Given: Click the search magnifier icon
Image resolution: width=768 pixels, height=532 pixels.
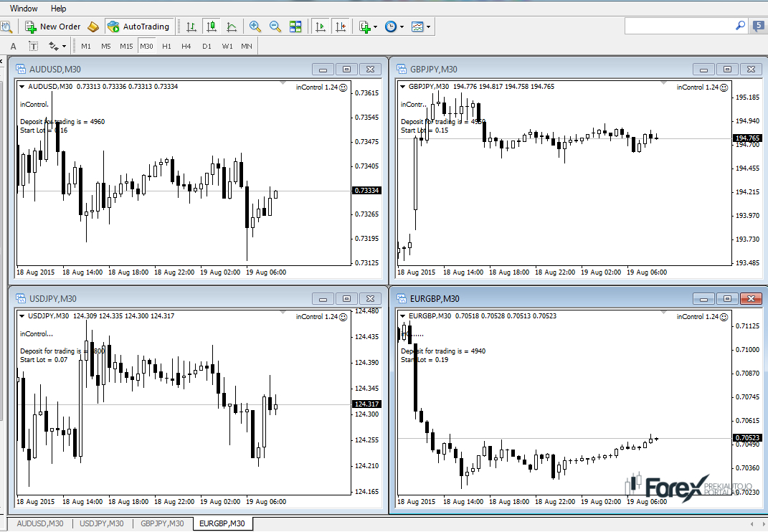Looking at the screenshot, I should (x=740, y=26).
